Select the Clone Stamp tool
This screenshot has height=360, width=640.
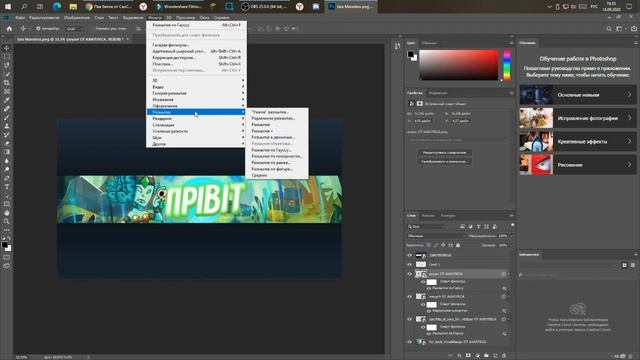click(x=7, y=126)
